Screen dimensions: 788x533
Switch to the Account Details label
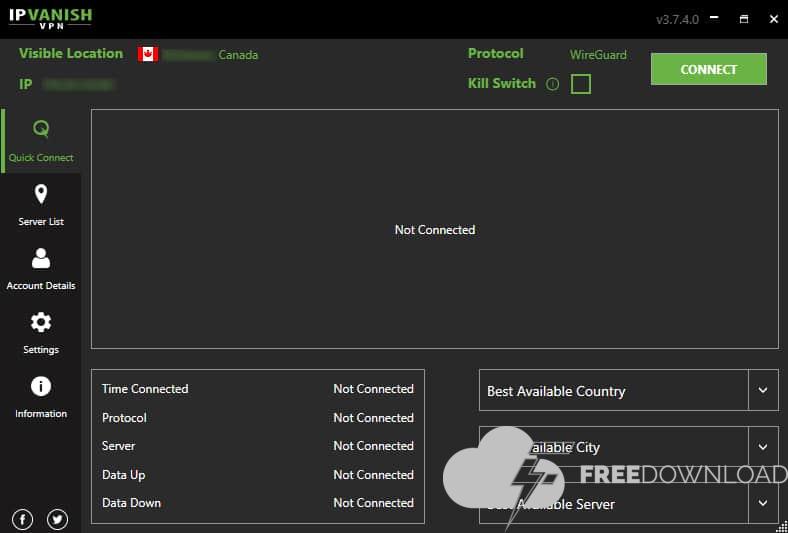(x=41, y=285)
